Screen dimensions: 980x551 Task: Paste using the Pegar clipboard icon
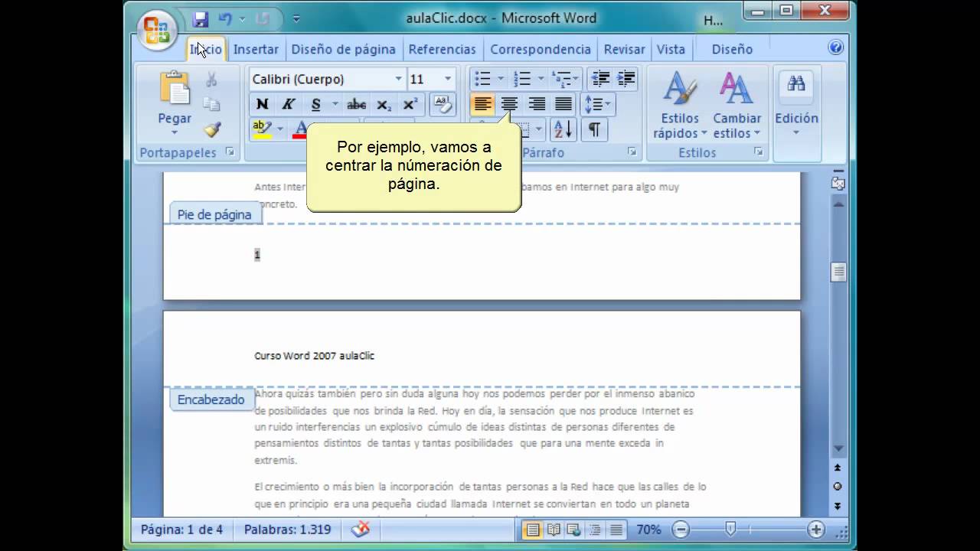point(175,88)
